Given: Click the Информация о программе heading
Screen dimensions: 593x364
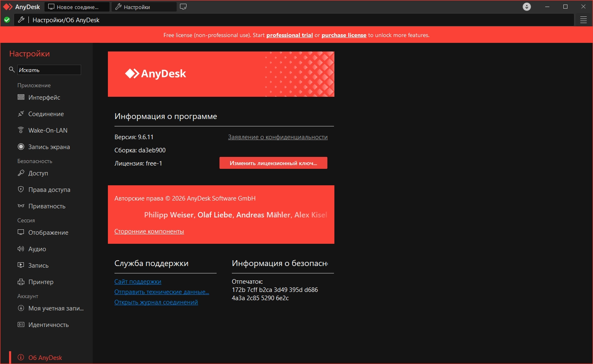Looking at the screenshot, I should click(166, 117).
